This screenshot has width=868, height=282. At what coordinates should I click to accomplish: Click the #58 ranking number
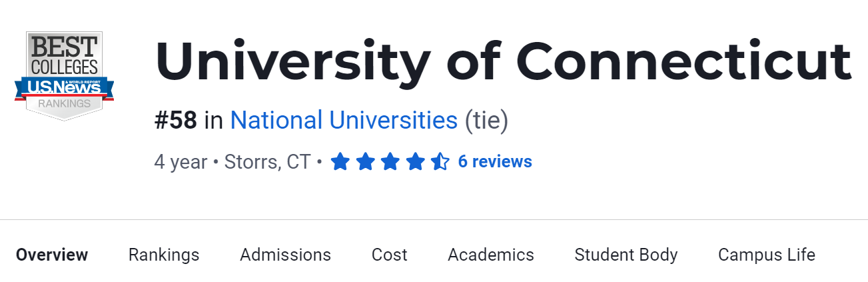(176, 121)
